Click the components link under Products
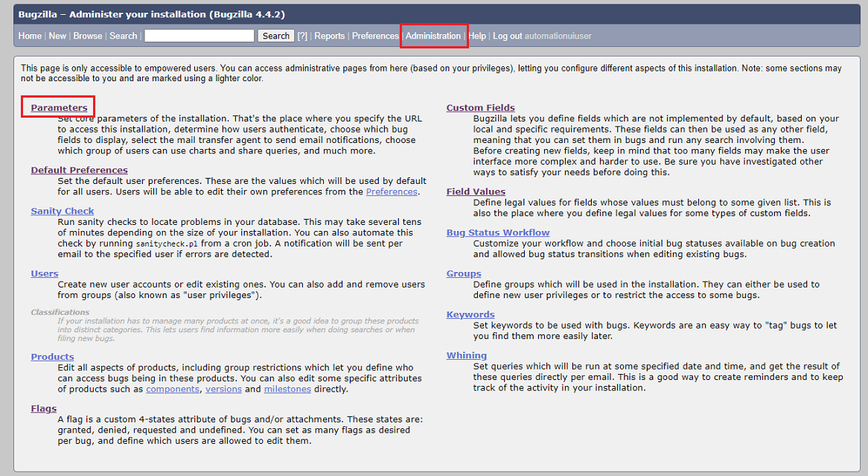The height and width of the screenshot is (476, 868). (x=173, y=389)
